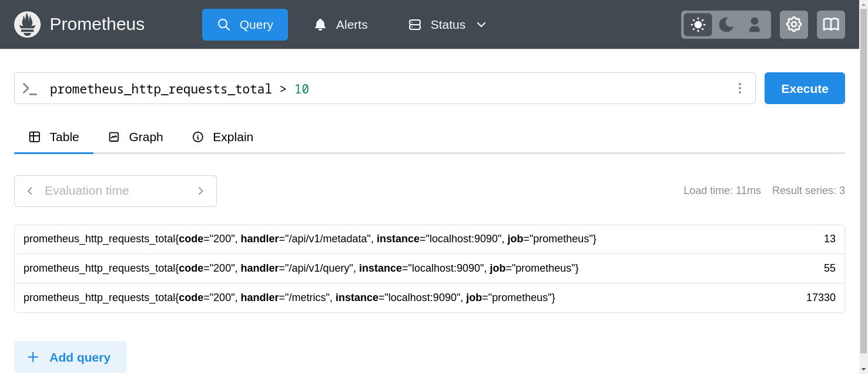Select the Table tab
Image resolution: width=868 pixels, height=374 pixels.
click(x=54, y=137)
